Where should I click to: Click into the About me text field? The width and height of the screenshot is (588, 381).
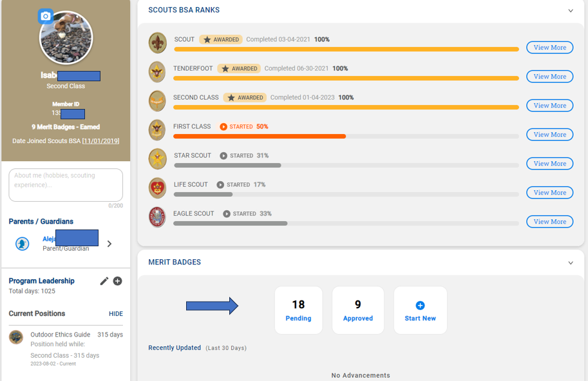point(66,184)
